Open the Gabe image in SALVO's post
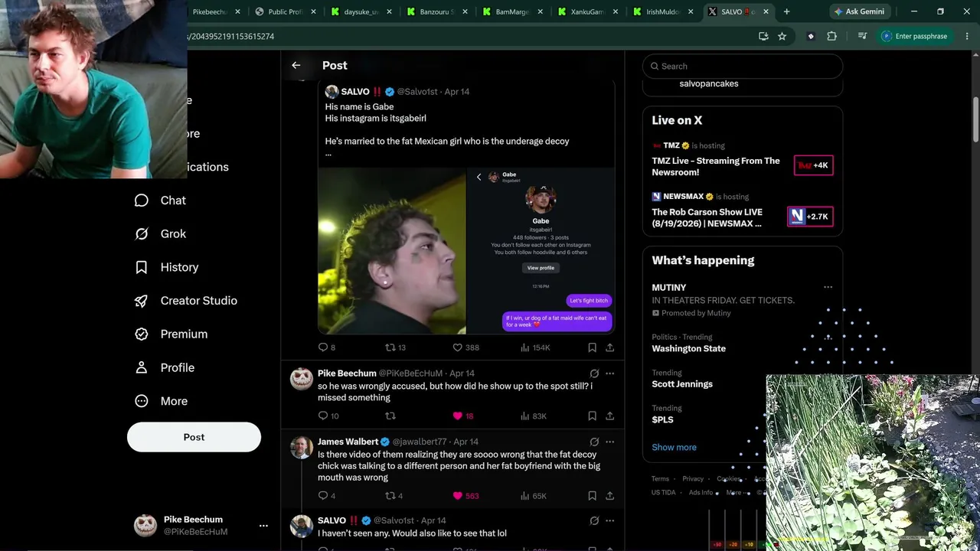 (x=540, y=251)
